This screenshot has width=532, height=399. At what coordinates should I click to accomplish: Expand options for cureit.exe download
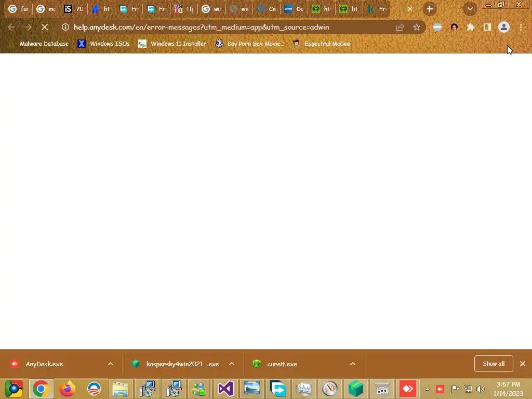click(353, 364)
